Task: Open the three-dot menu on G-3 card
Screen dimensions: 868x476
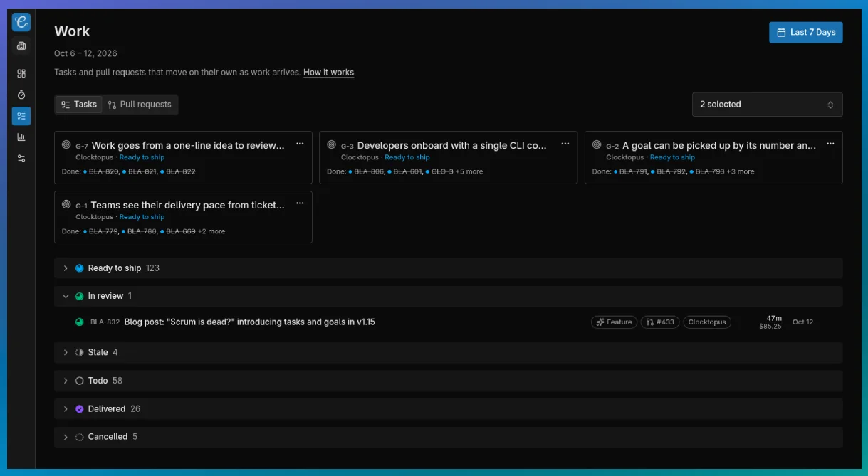Action: coord(565,144)
